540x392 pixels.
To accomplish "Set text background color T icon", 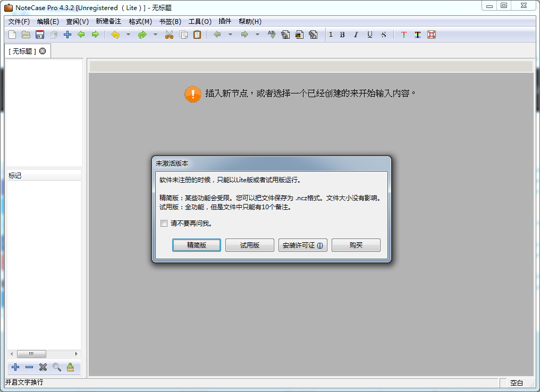I will point(417,35).
